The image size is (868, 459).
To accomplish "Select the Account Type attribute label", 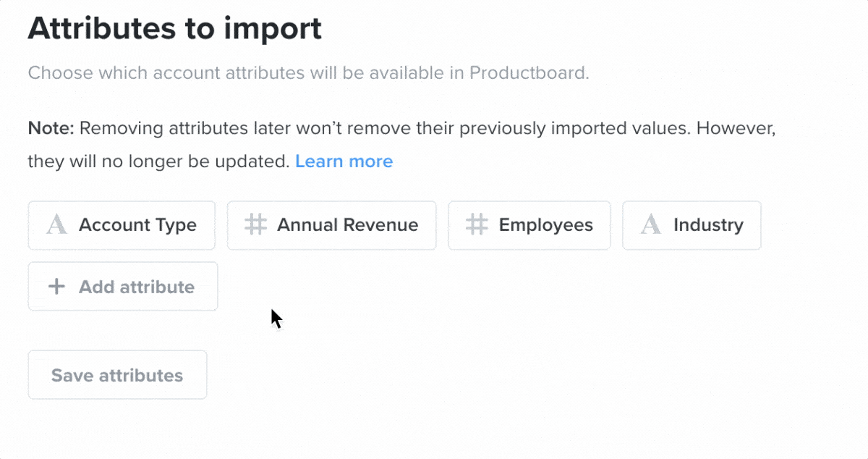I will click(x=137, y=225).
